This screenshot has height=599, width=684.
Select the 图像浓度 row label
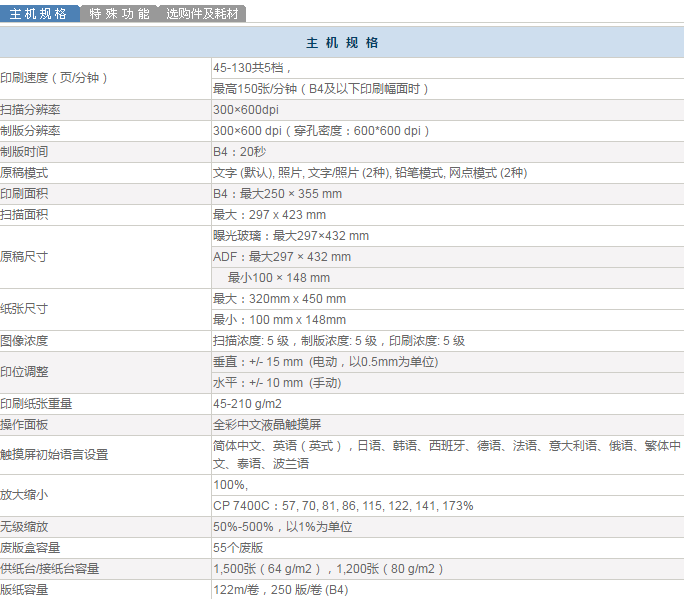[x=24, y=341]
